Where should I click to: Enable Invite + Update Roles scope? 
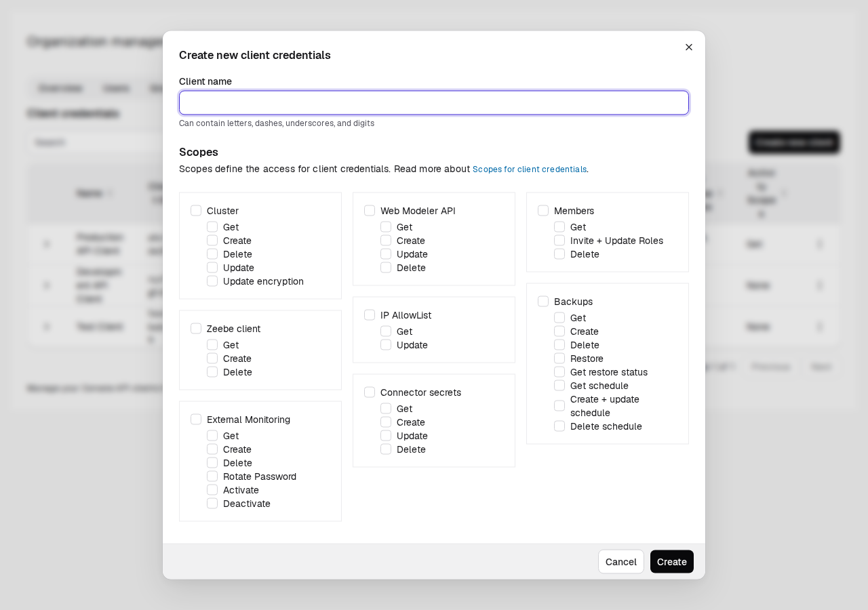point(559,241)
